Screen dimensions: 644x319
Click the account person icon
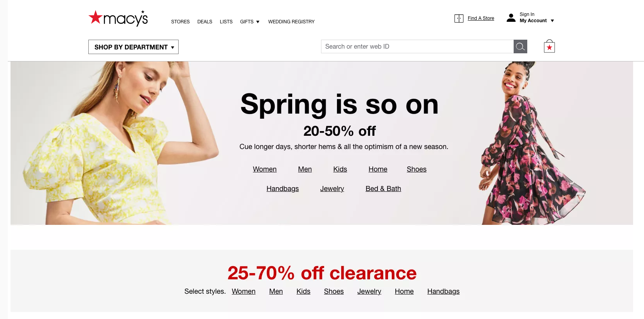(511, 18)
